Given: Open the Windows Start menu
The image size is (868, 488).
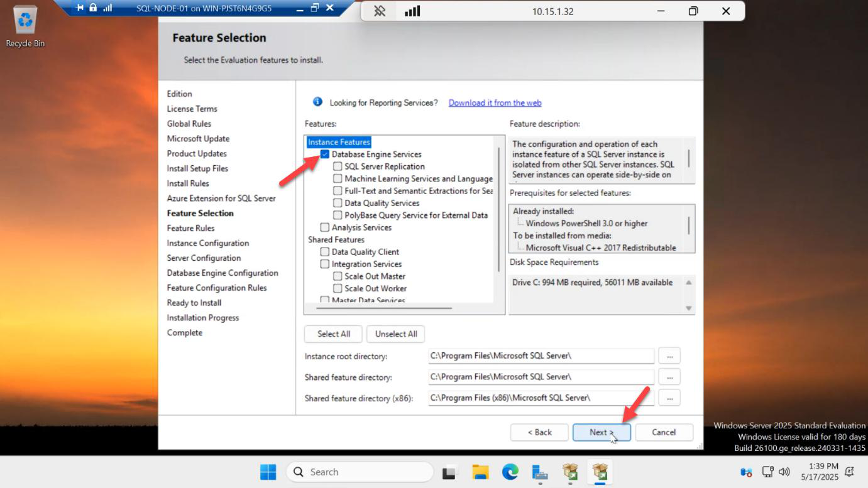Looking at the screenshot, I should click(x=268, y=472).
